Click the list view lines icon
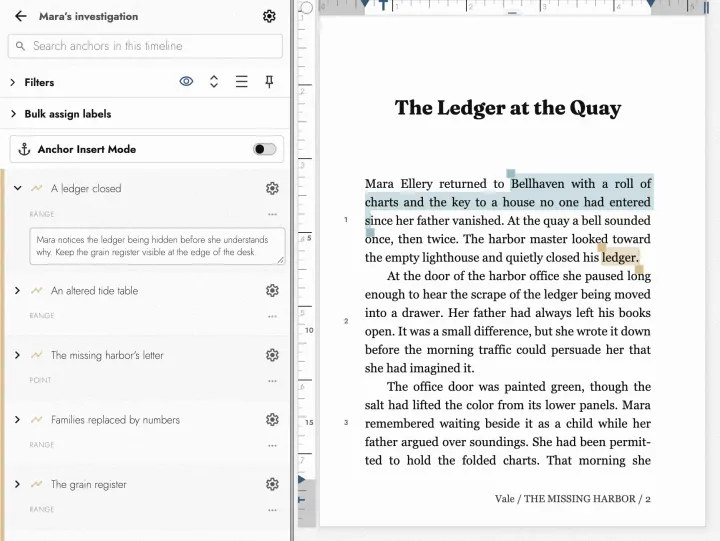 pos(242,82)
